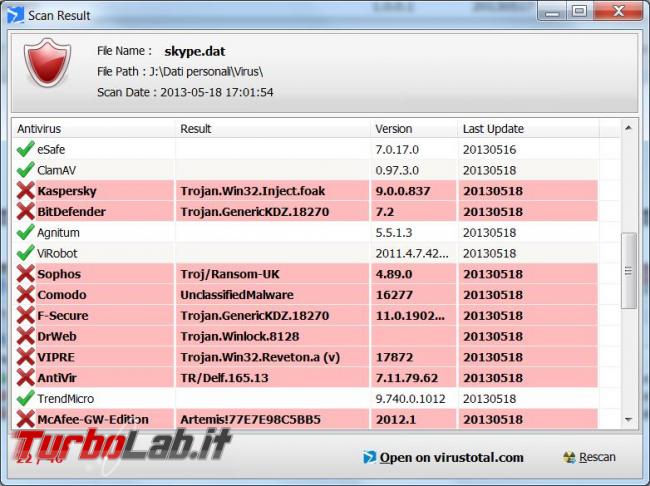Click the red X icon beside DrWeb
The image size is (650, 486).
25,336
